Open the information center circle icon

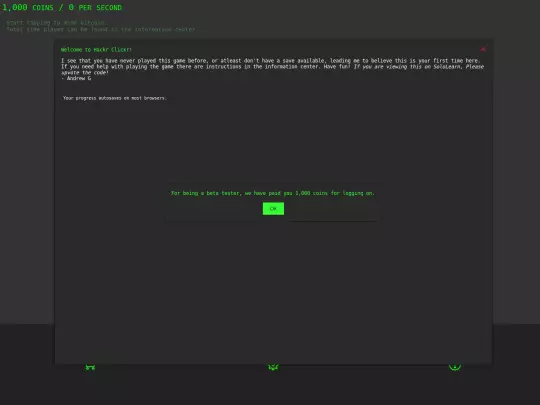(455, 366)
